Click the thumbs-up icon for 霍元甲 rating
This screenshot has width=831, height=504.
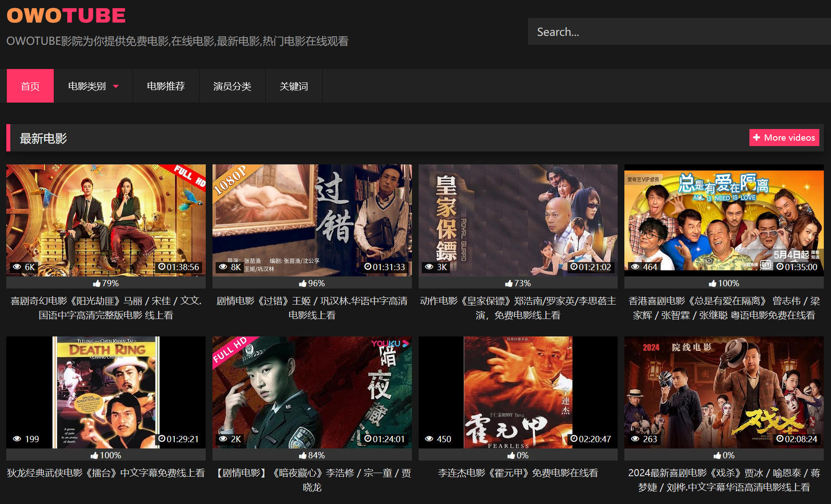pos(511,456)
